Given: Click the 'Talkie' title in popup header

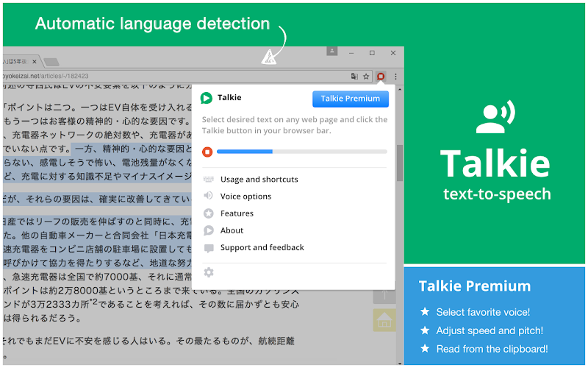Looking at the screenshot, I should [229, 98].
